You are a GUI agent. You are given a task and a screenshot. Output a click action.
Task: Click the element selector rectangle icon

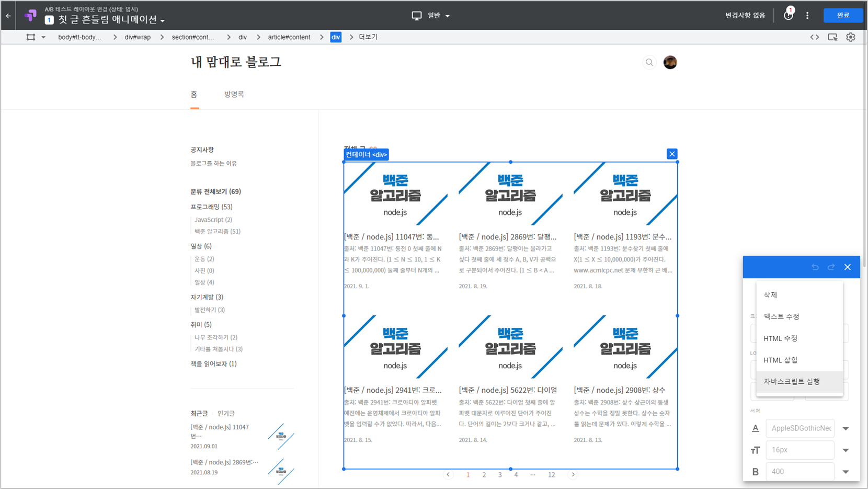pyautogui.click(x=31, y=37)
